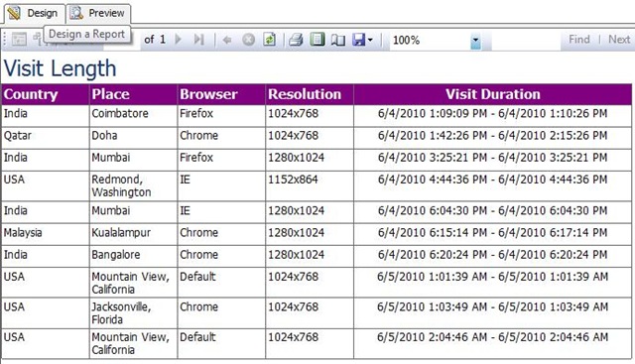This screenshot has width=635, height=364.
Task: Switch to the Design tab
Action: click(35, 13)
